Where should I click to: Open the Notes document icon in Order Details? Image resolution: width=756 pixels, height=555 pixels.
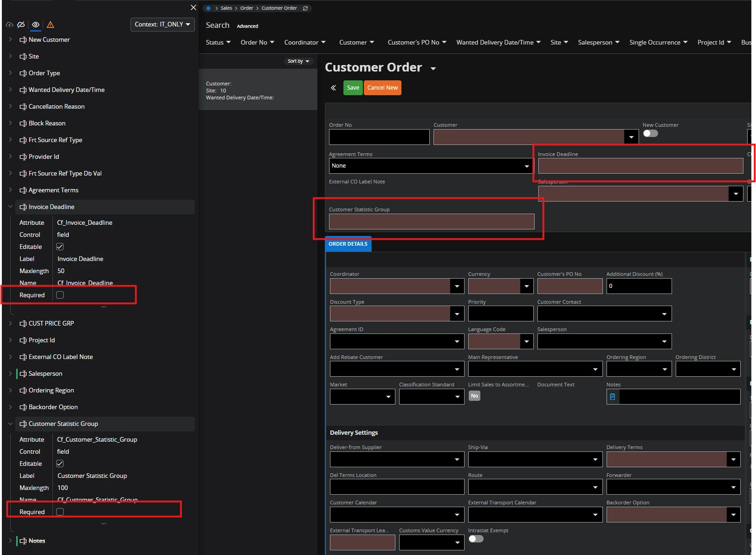pyautogui.click(x=613, y=396)
